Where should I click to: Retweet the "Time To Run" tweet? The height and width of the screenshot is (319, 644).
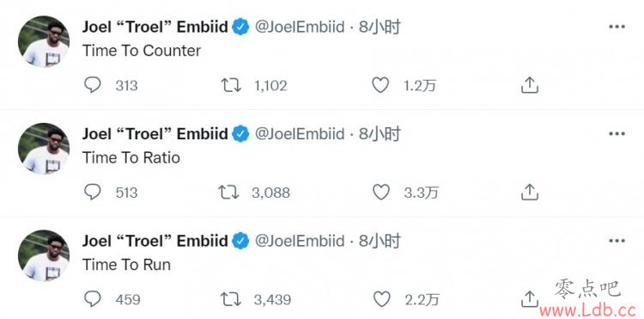pos(230,299)
